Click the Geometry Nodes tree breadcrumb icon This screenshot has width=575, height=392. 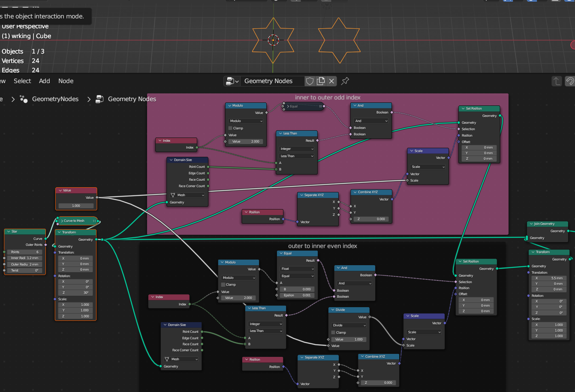click(x=99, y=99)
